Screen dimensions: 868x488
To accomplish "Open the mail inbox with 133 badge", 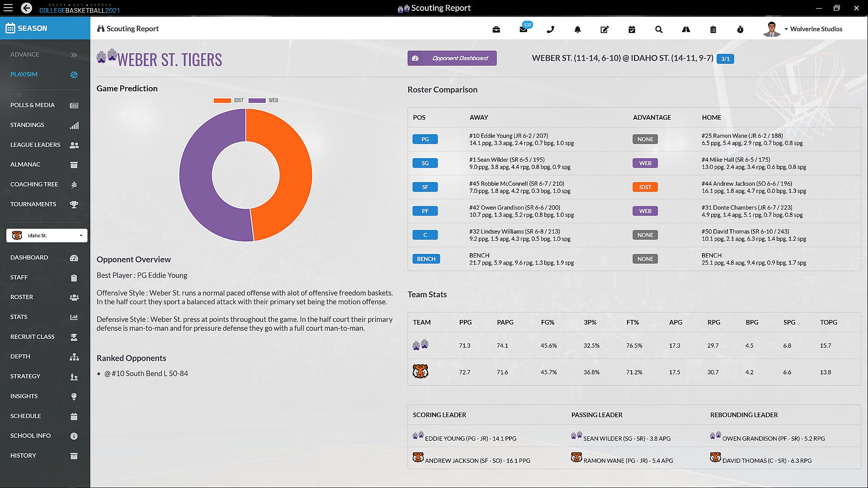I will click(524, 29).
